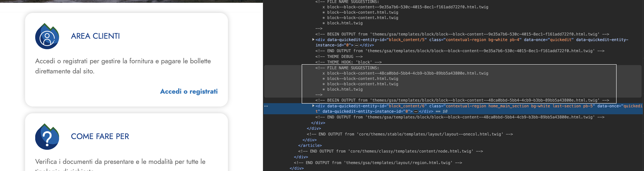Select the 9e35a7b6 template file name suggestion

(x=408, y=7)
